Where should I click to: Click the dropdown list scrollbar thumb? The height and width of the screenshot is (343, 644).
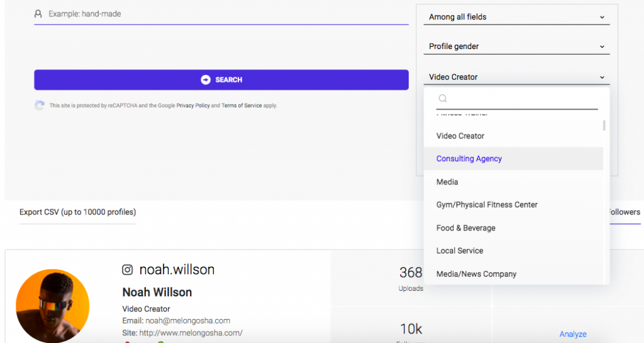[x=604, y=125]
